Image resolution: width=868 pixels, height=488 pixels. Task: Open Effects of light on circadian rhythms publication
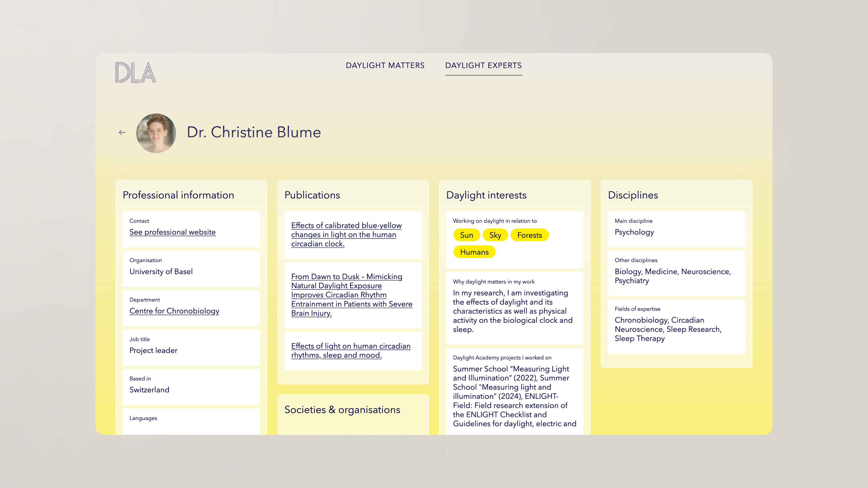click(x=350, y=351)
